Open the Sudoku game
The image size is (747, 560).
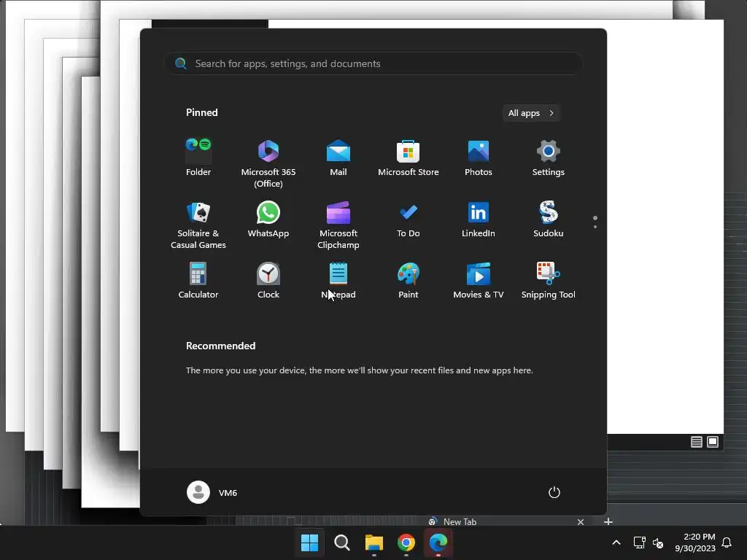click(549, 219)
